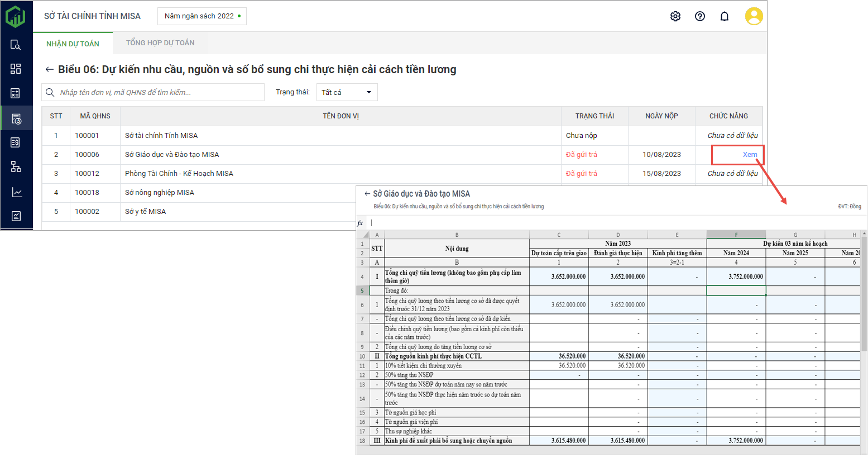This screenshot has width=868, height=458.
Task: Open the help question mark icon
Action: point(700,16)
